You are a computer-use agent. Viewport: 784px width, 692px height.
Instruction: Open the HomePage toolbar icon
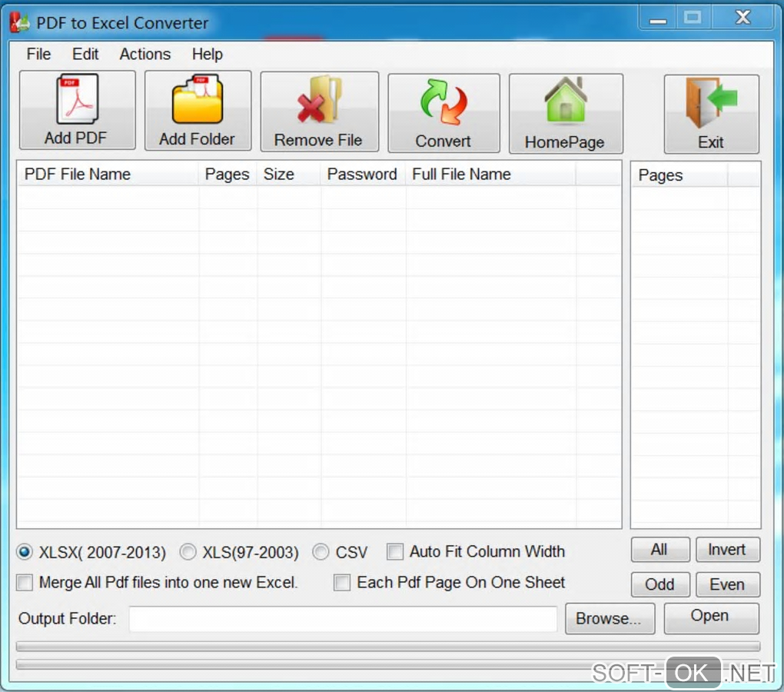coord(566,114)
